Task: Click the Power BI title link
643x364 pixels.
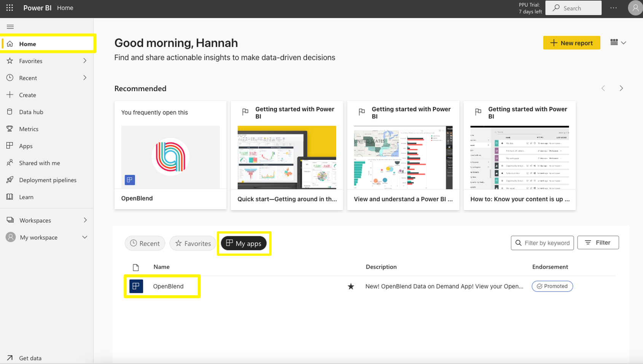Action: 37,8
